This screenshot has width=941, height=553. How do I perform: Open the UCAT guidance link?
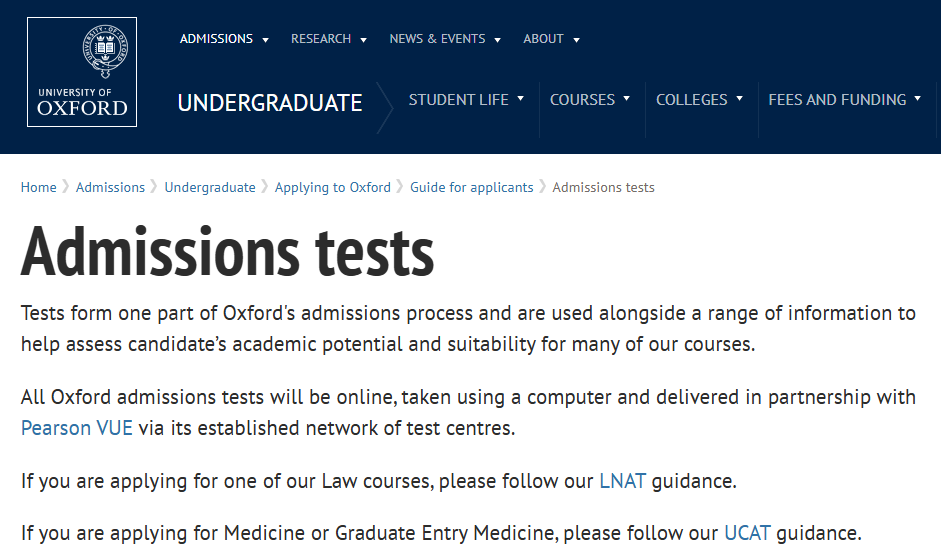click(x=747, y=533)
